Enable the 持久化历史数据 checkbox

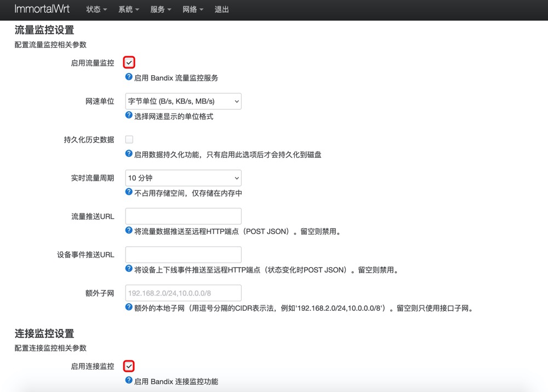coord(129,139)
